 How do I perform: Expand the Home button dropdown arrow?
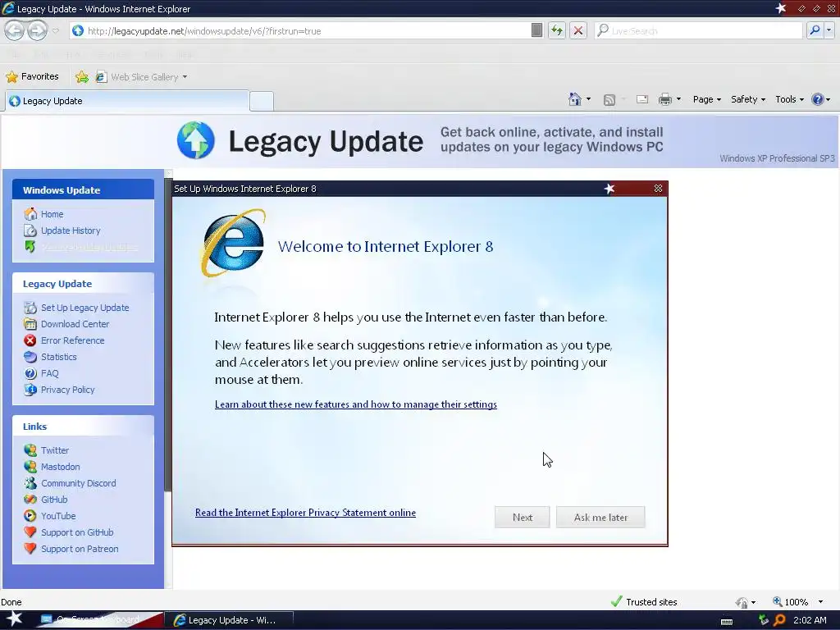[x=589, y=99]
